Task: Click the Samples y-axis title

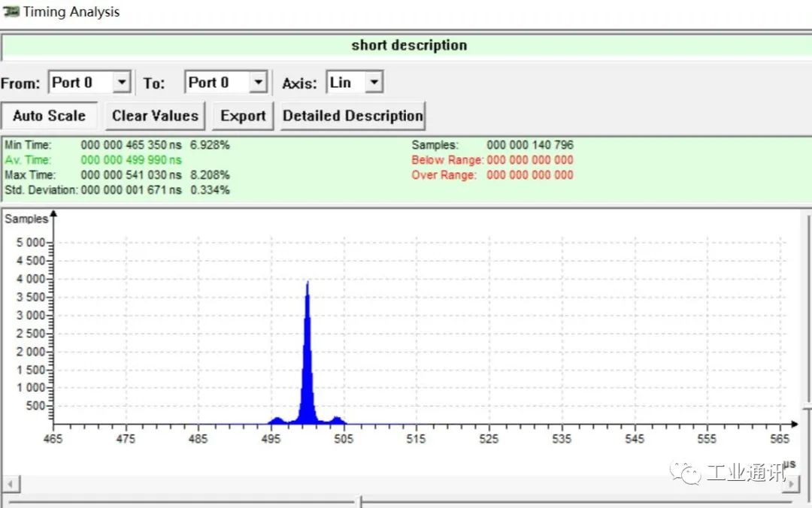Action: (x=26, y=219)
